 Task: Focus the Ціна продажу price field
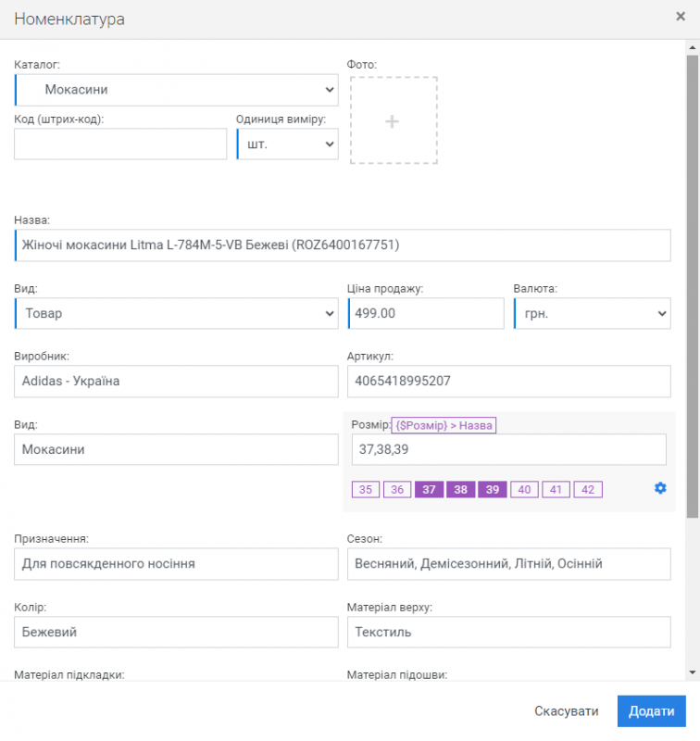tap(426, 313)
